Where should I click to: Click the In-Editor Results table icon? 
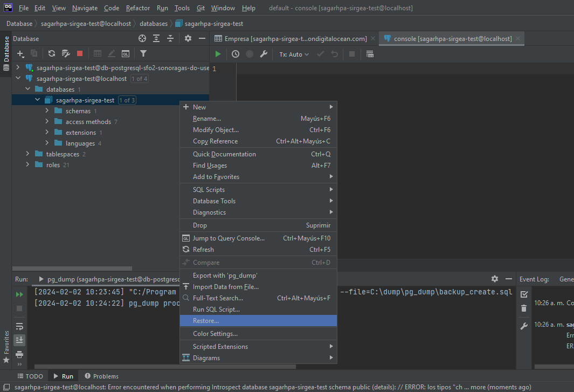(370, 54)
